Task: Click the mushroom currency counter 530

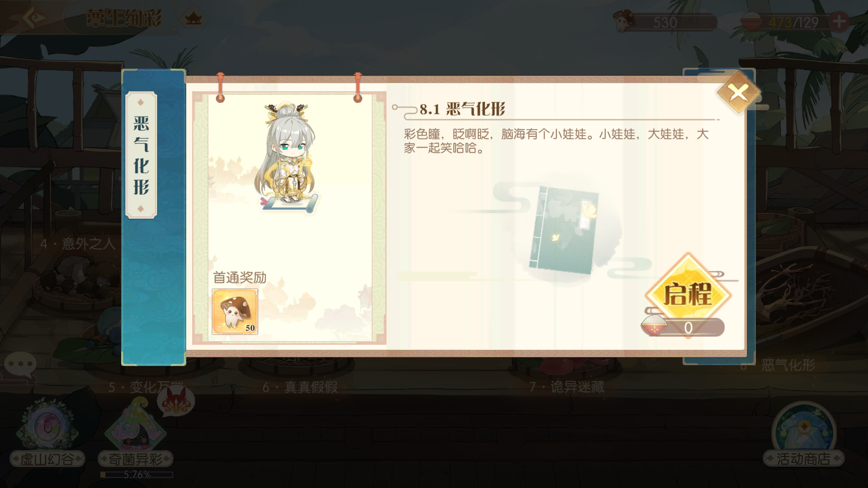Action: coord(665,22)
